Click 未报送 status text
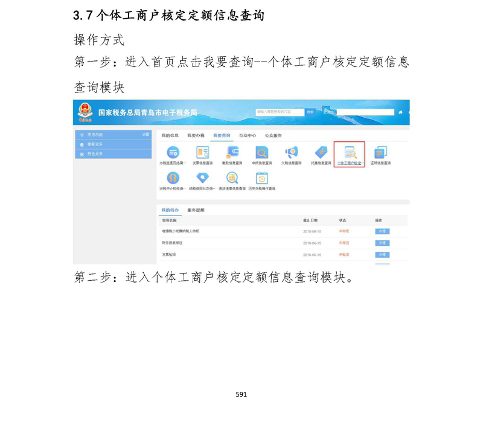 344,243
